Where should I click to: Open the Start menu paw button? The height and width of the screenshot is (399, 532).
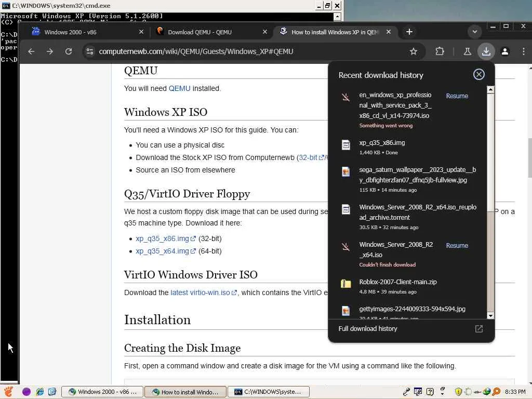[x=8, y=392]
